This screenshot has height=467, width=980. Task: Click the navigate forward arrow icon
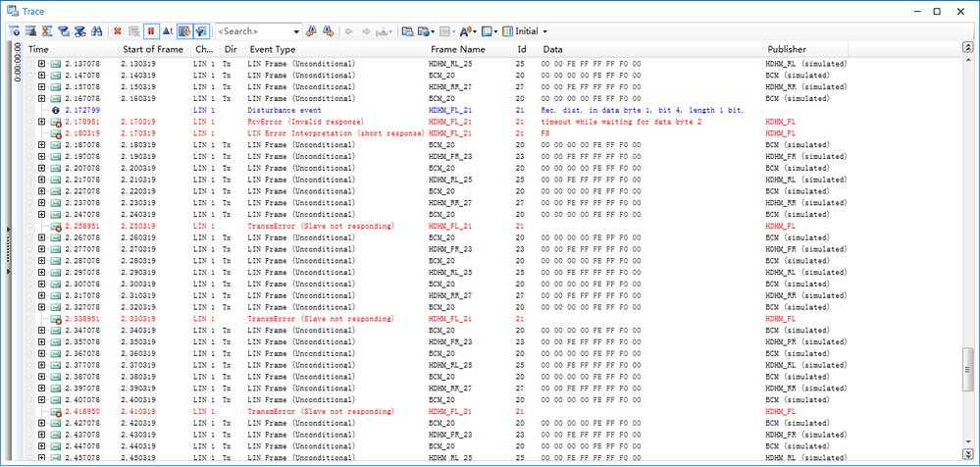pyautogui.click(x=366, y=30)
